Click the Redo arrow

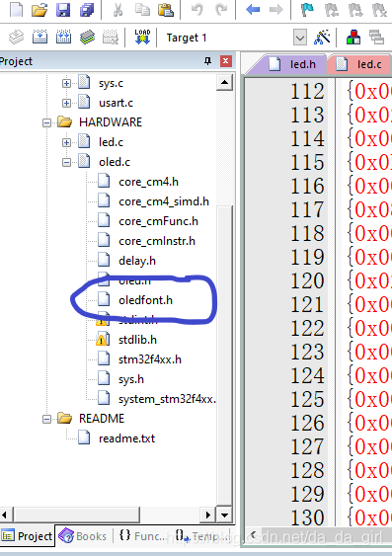[221, 9]
